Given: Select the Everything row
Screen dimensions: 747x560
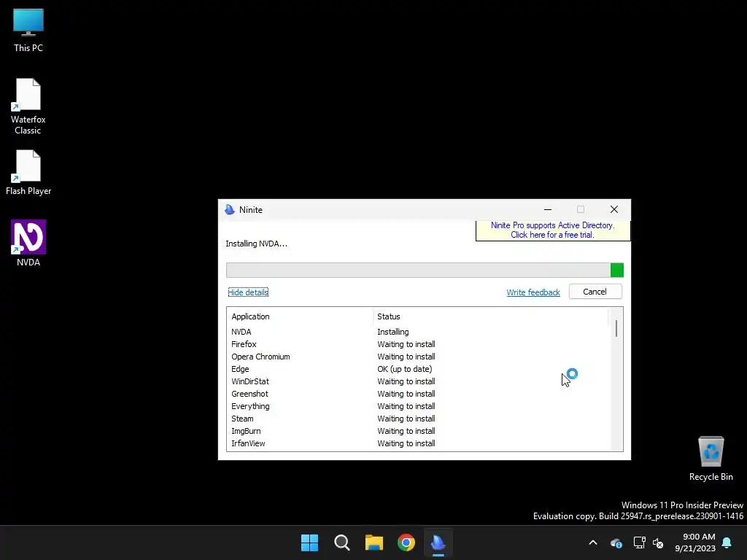Looking at the screenshot, I should coord(418,405).
